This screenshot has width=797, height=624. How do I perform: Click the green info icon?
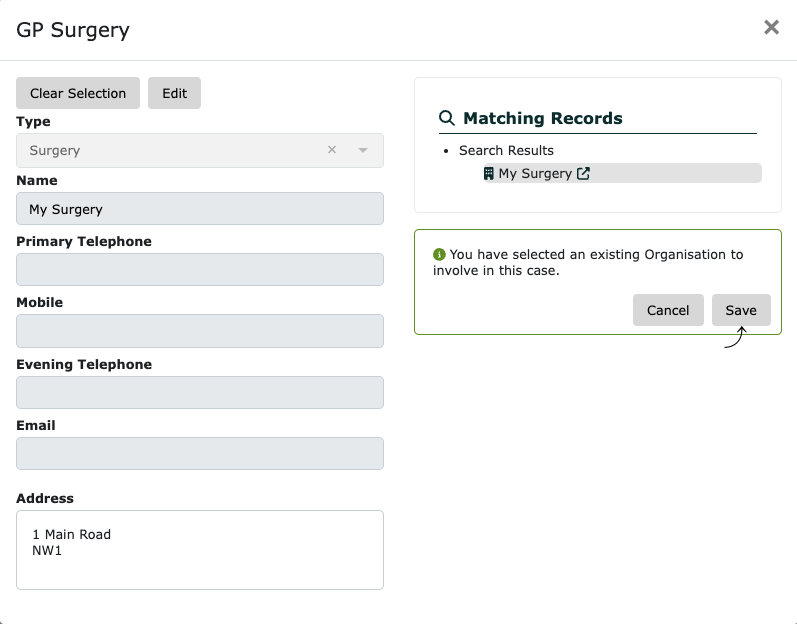pyautogui.click(x=439, y=254)
